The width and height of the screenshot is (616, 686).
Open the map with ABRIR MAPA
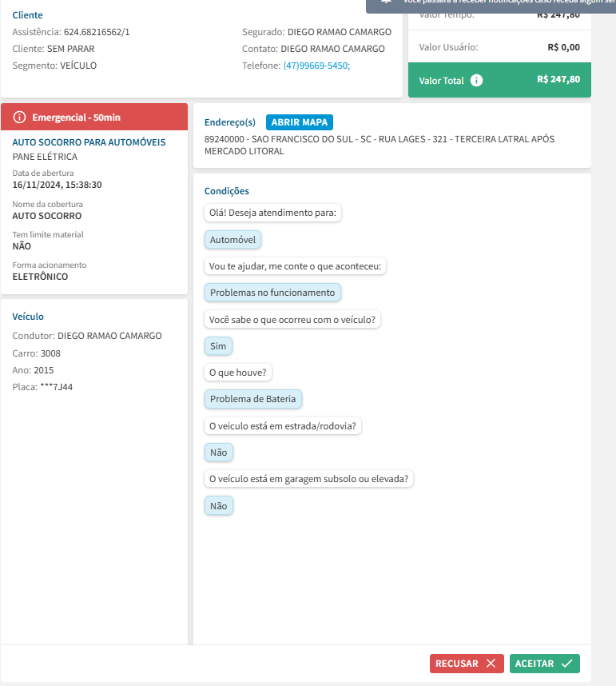[x=300, y=122]
